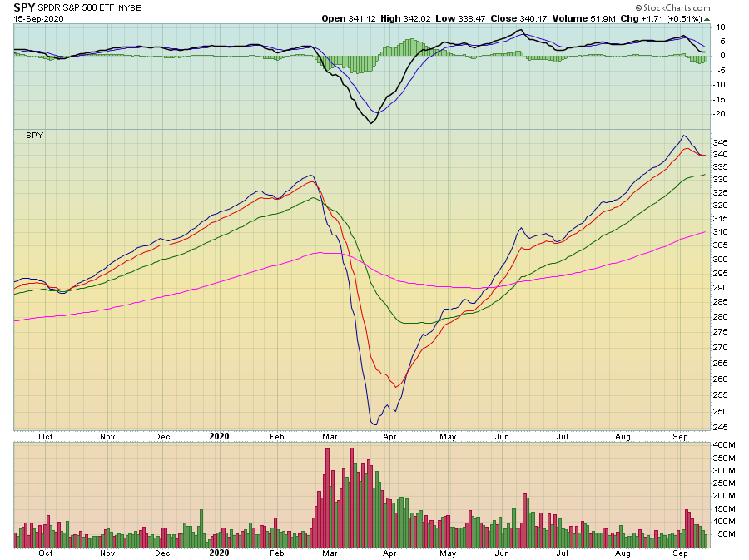Viewport: 749px width, 560px height.
Task: Click the 100M volume axis label
Action: coord(724,522)
